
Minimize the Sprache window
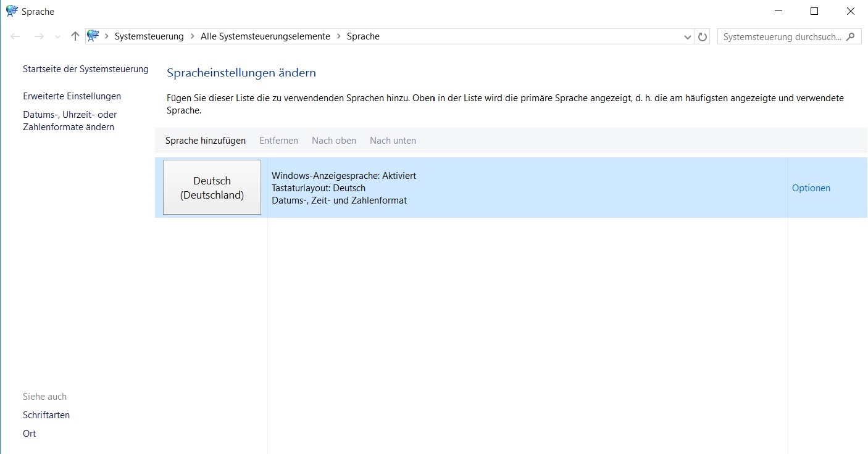coord(778,11)
